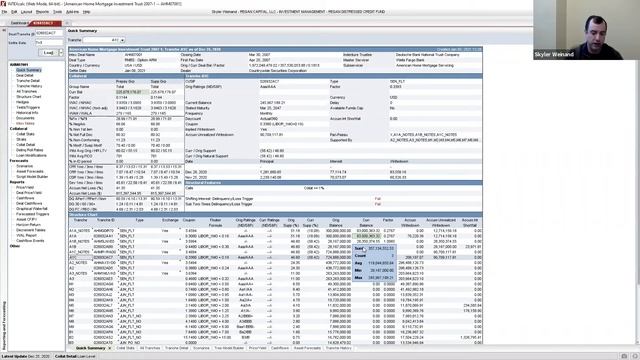Switch to the Asset Forecasts bottom tab

point(307,348)
